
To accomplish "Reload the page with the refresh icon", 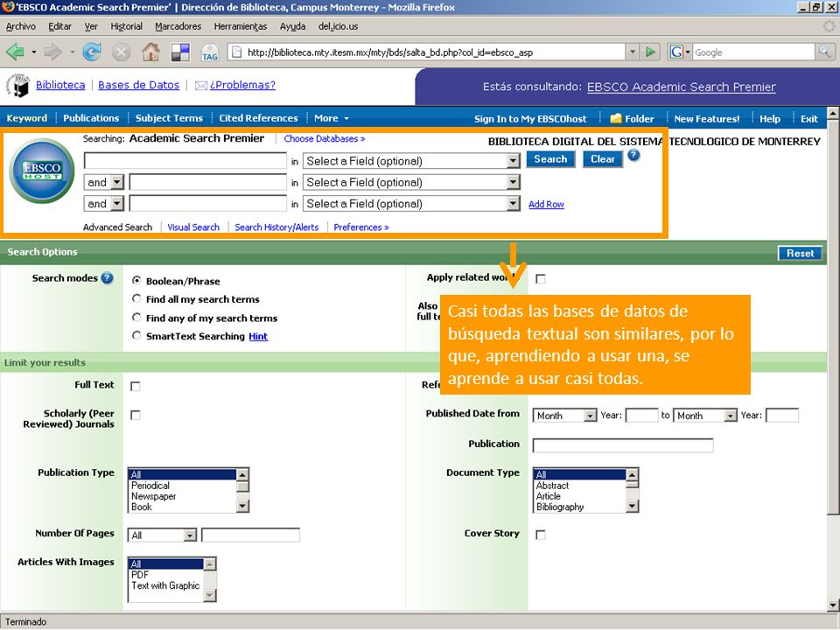I will (x=92, y=52).
